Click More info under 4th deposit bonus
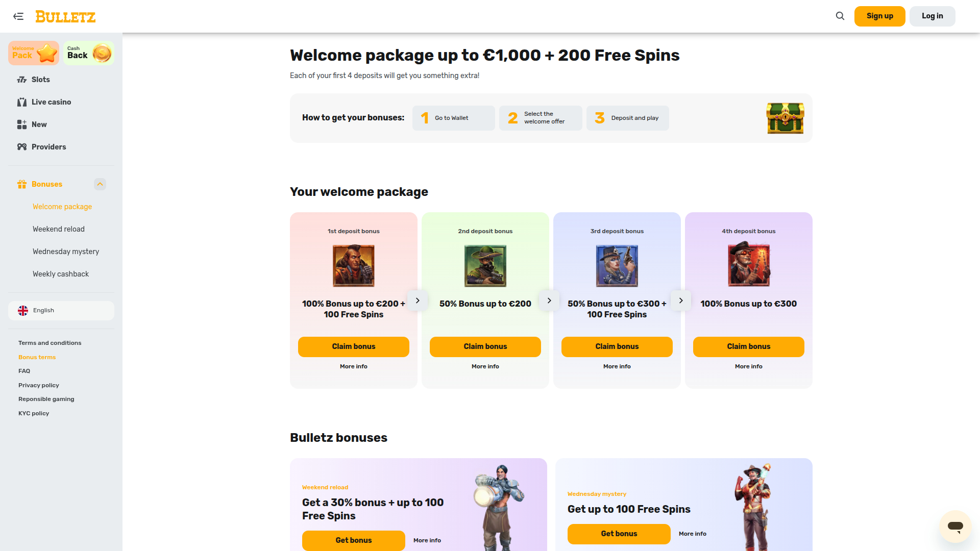This screenshot has width=980, height=551. tap(748, 366)
